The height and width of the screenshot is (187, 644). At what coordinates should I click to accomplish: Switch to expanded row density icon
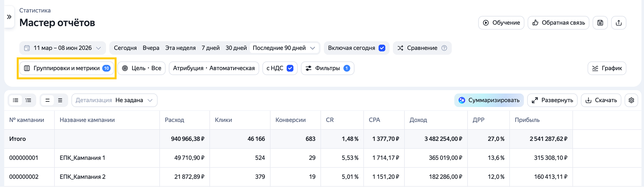pos(60,100)
